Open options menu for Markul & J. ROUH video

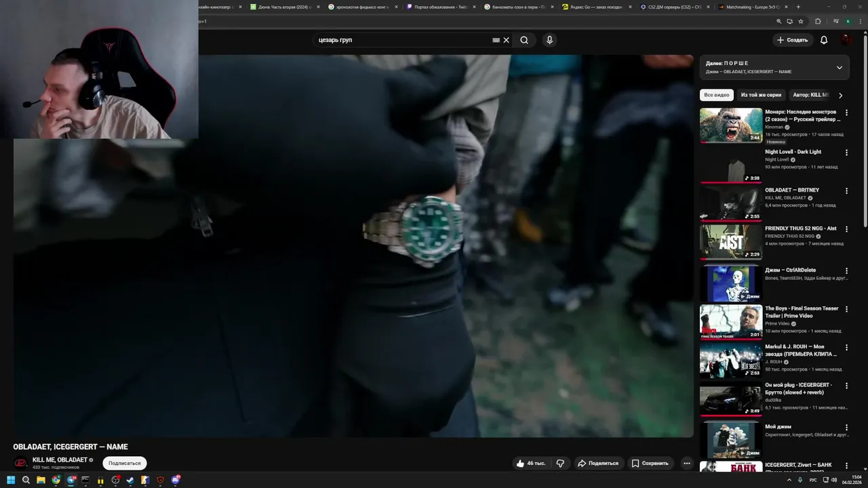pos(846,348)
